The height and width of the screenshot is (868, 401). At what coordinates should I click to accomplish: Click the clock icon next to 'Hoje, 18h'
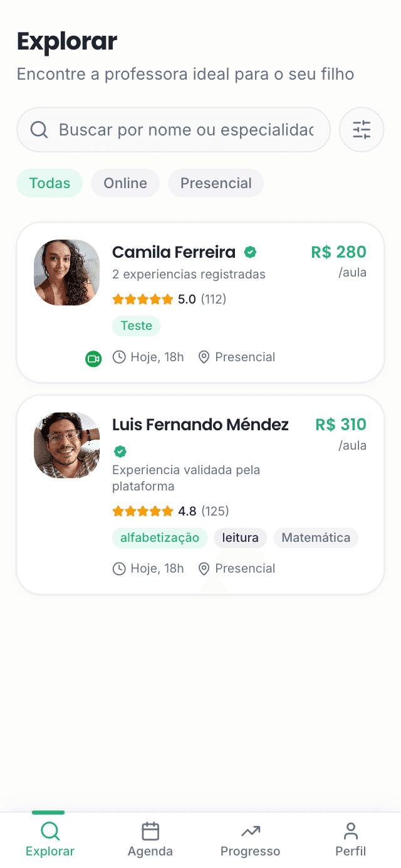click(119, 357)
